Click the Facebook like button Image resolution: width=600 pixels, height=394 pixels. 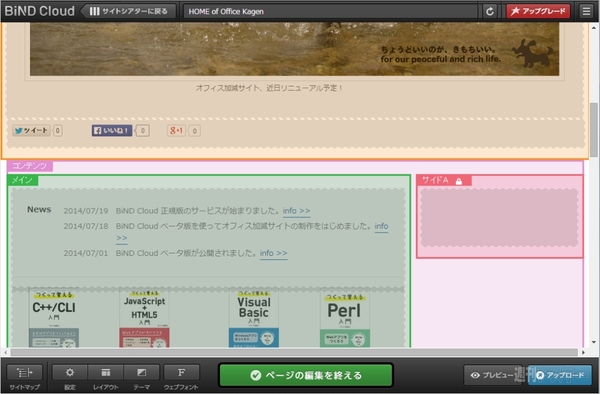tap(112, 130)
